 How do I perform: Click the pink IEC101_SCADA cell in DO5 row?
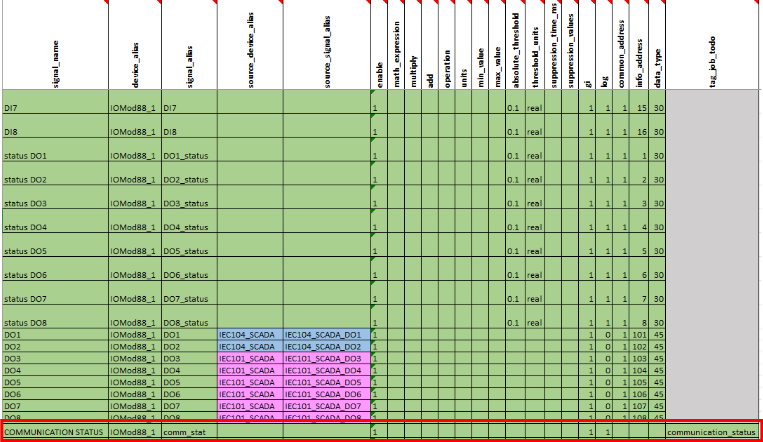click(x=250, y=382)
